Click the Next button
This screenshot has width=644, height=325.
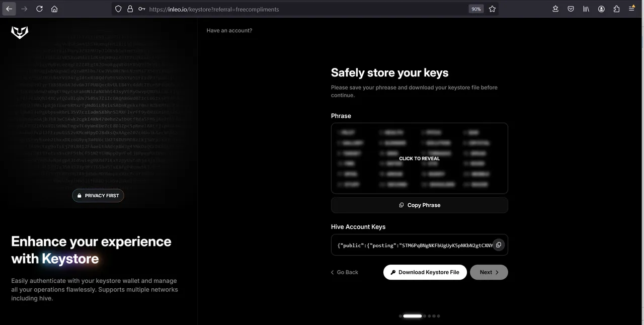click(489, 272)
